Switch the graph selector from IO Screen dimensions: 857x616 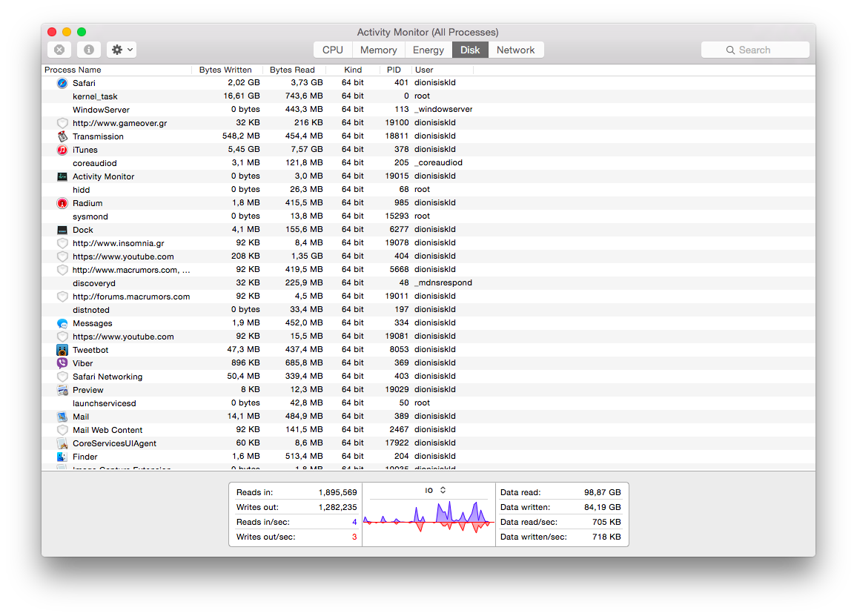point(436,490)
